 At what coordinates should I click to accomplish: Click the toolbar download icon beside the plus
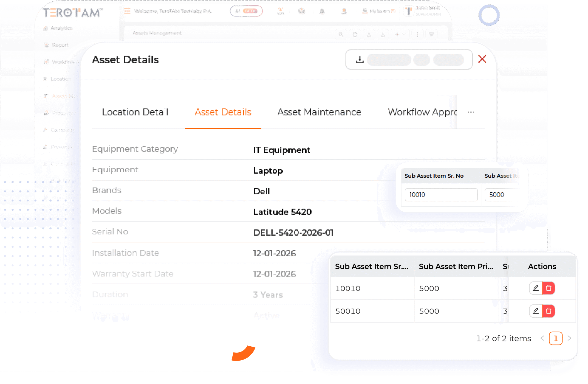tap(383, 34)
